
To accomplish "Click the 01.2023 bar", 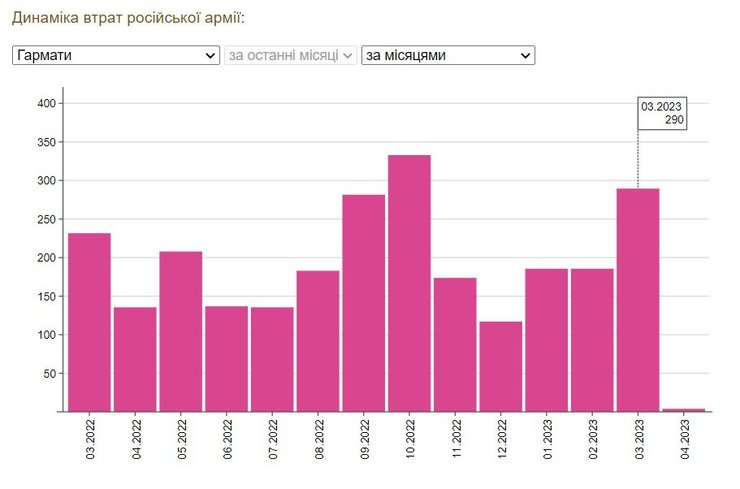I will [x=547, y=340].
